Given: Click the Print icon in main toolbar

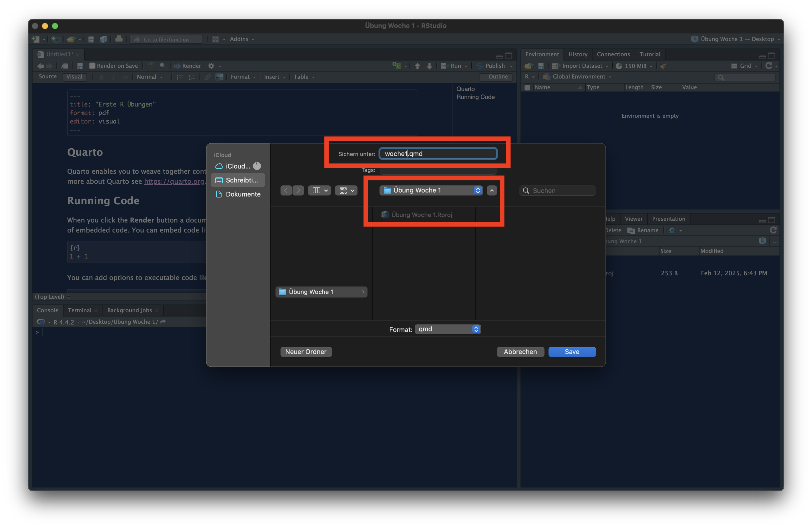Looking at the screenshot, I should (119, 39).
